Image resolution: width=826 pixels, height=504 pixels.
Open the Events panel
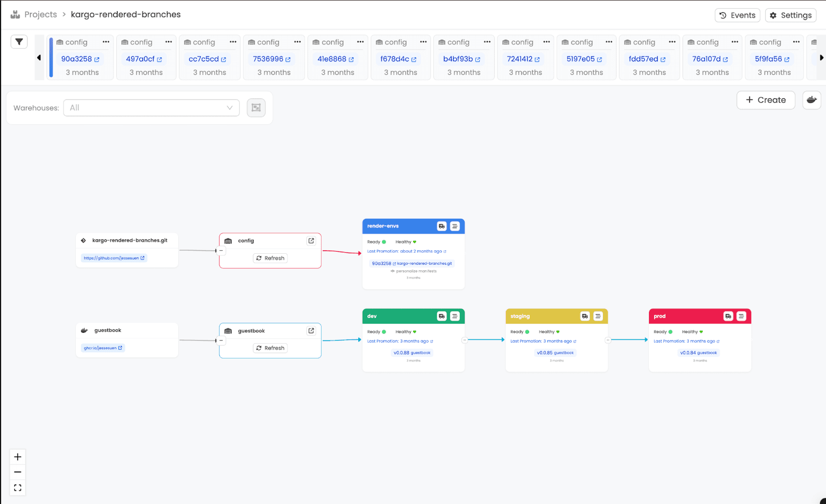[738, 15]
